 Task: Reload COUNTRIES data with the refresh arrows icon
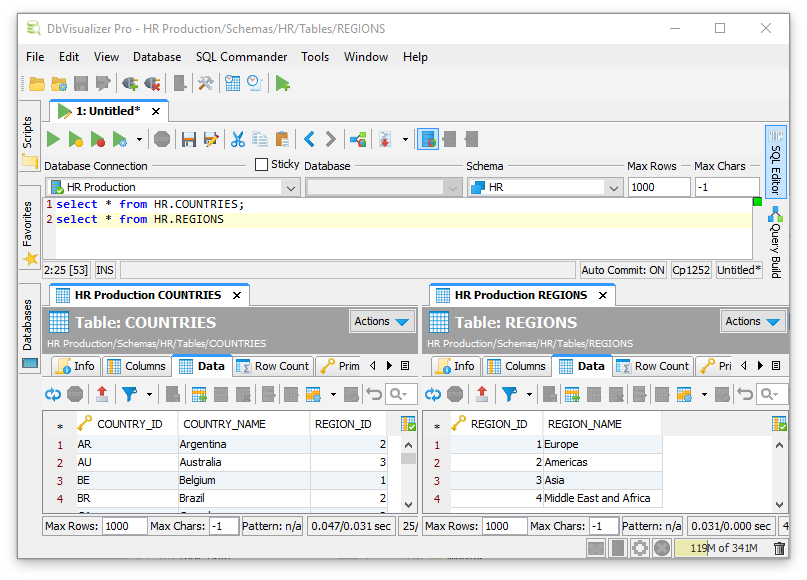coord(53,394)
